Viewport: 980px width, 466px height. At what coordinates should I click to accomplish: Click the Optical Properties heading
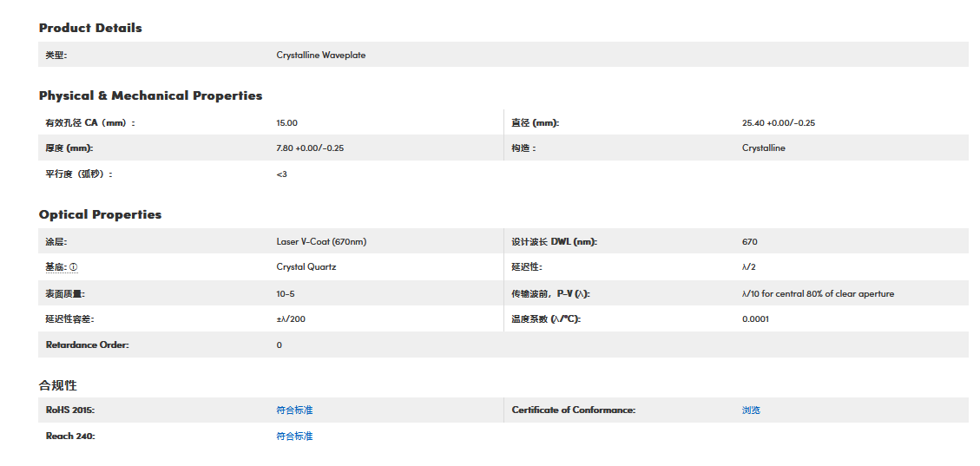100,214
